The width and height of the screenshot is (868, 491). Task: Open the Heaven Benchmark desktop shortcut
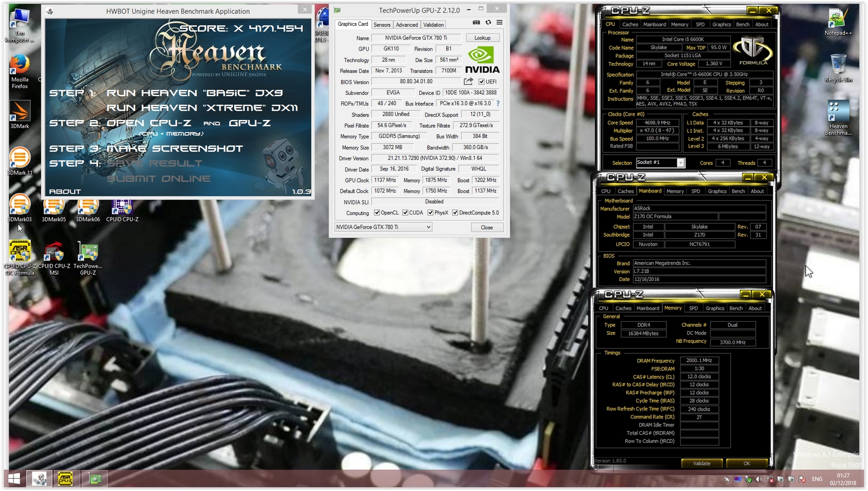pos(838,118)
